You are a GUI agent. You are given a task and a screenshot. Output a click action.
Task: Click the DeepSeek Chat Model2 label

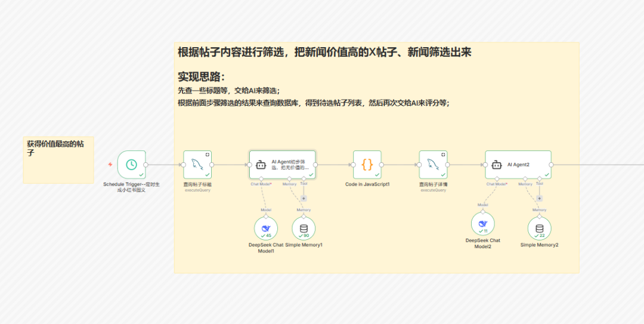coord(483,243)
